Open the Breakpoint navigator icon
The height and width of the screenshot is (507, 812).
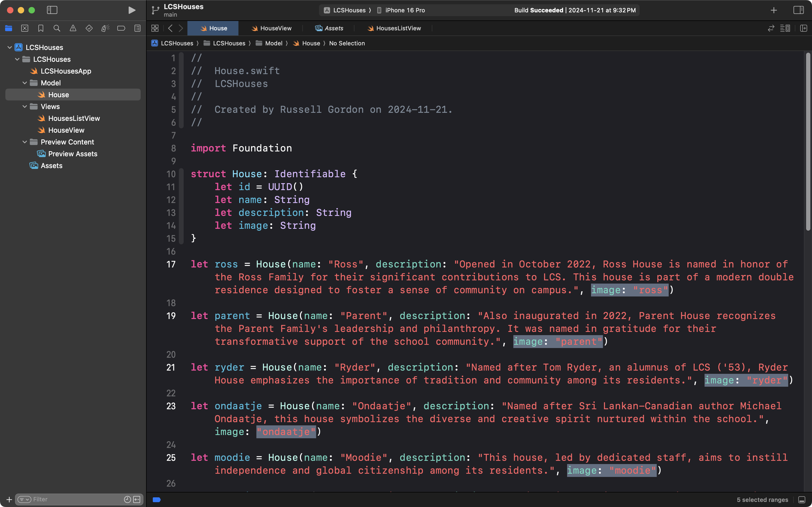click(121, 28)
